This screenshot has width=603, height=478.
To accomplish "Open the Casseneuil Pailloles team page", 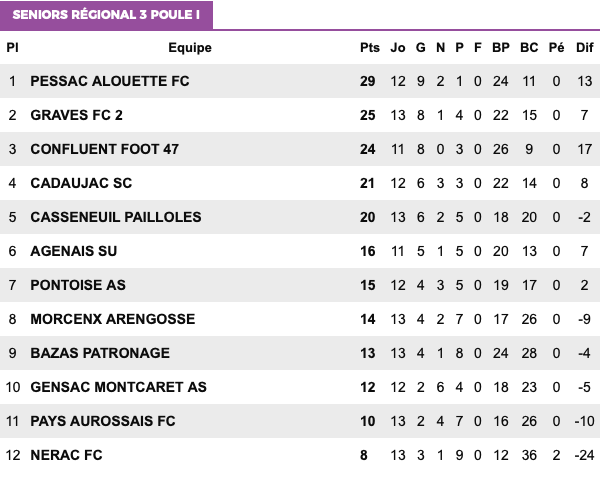I will 116,217.
